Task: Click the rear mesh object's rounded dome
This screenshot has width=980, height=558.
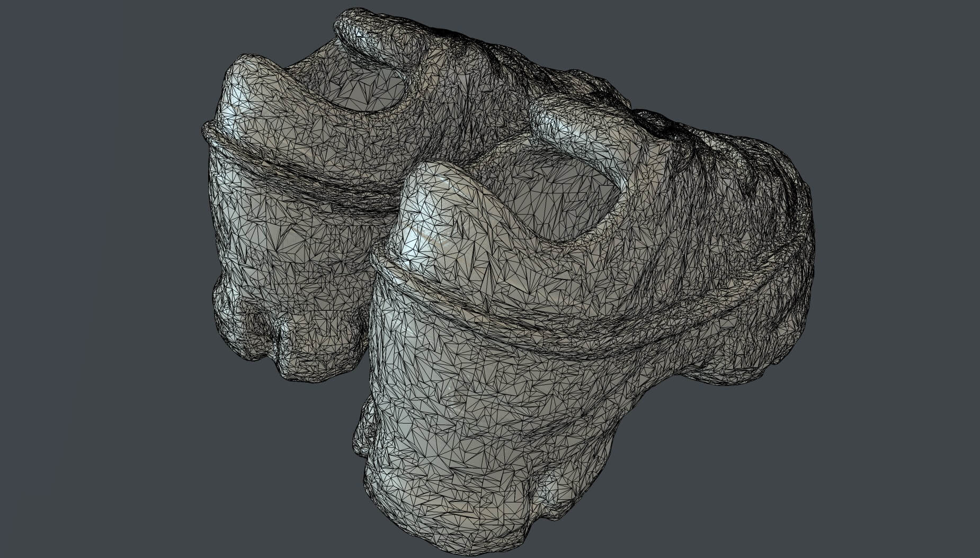Action: [x=249, y=95]
